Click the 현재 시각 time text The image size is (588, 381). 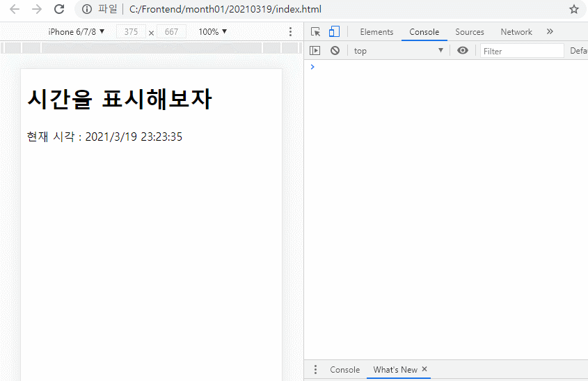[104, 137]
